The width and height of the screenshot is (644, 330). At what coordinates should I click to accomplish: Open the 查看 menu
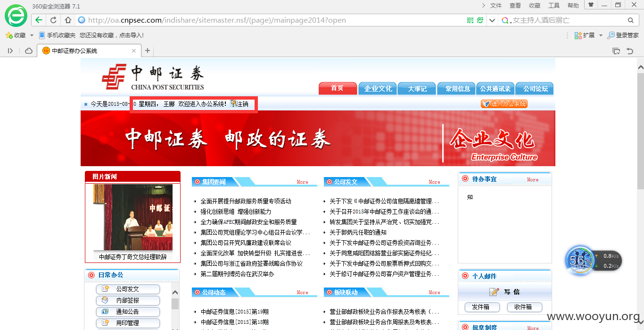(515, 6)
